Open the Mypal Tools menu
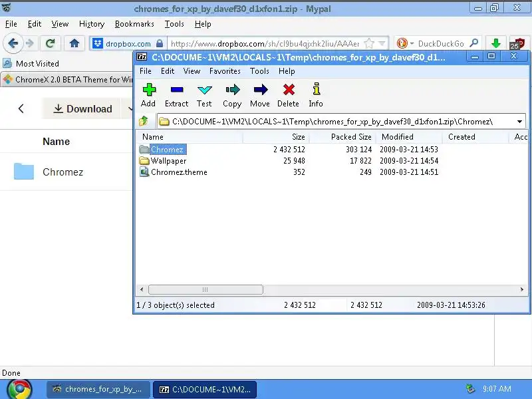The image size is (532, 399). pos(174,24)
